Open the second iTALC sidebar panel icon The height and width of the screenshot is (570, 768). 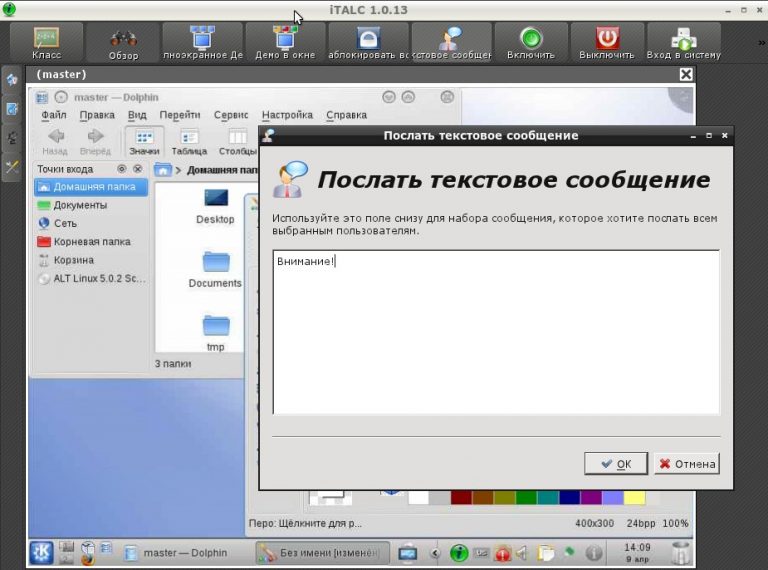12,109
